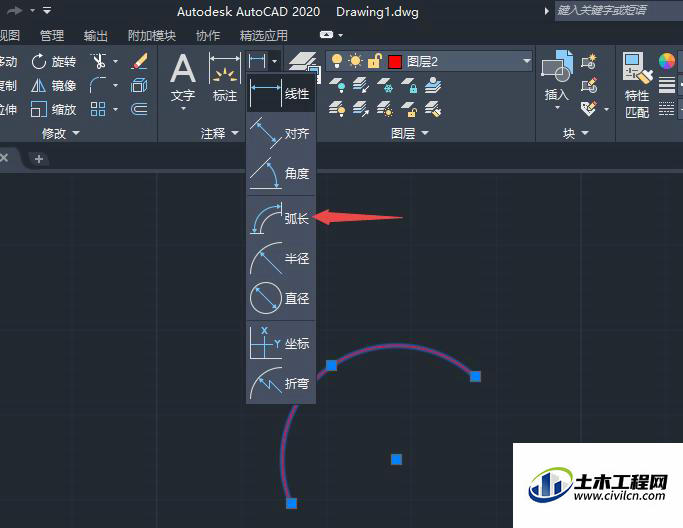Screen dimensions: 683x528
Task: Click the Lock layer icon
Action: [409, 86]
